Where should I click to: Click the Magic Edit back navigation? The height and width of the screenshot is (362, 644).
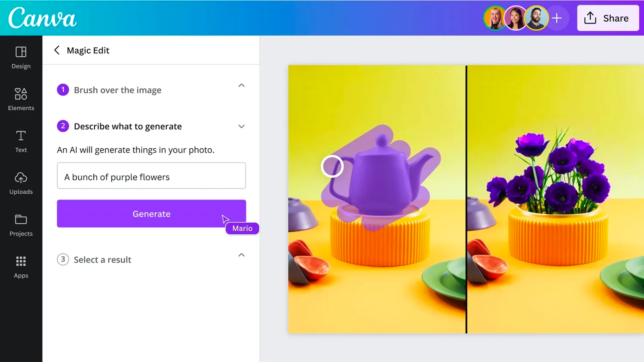(x=56, y=50)
